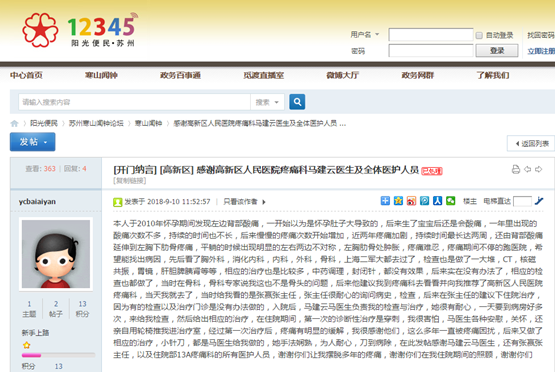
Task: Share post to QQ Zone star icon
Action: coord(398,201)
